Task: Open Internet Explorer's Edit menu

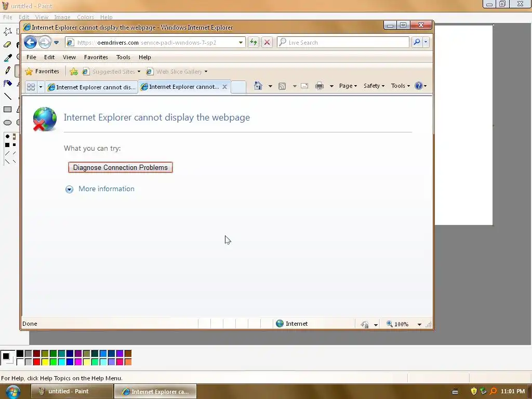Action: (x=49, y=57)
